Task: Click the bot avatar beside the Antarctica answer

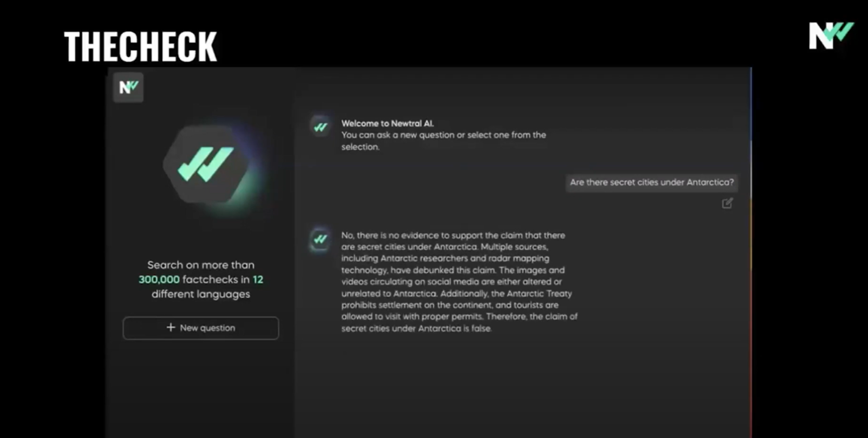Action: point(320,240)
